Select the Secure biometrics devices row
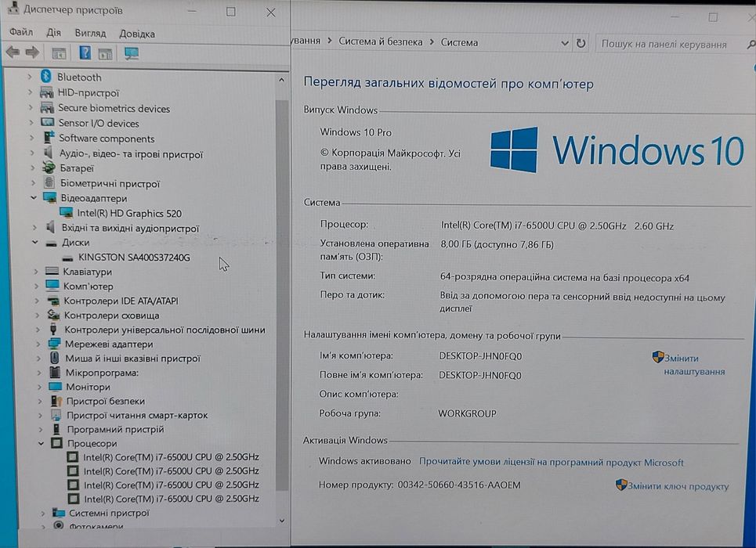Screen dimensions: 756x548 (114, 108)
